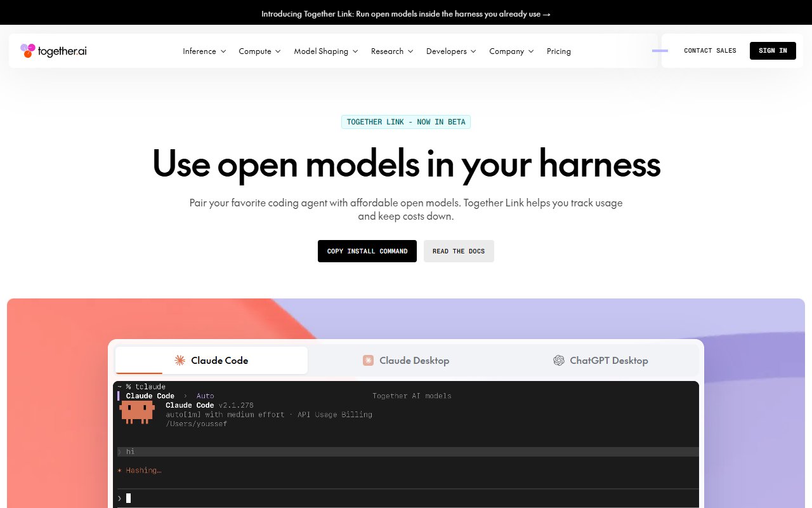Switch to the Claude Desktop tab
Screen dimensions: 812x508
pyautogui.click(x=406, y=360)
